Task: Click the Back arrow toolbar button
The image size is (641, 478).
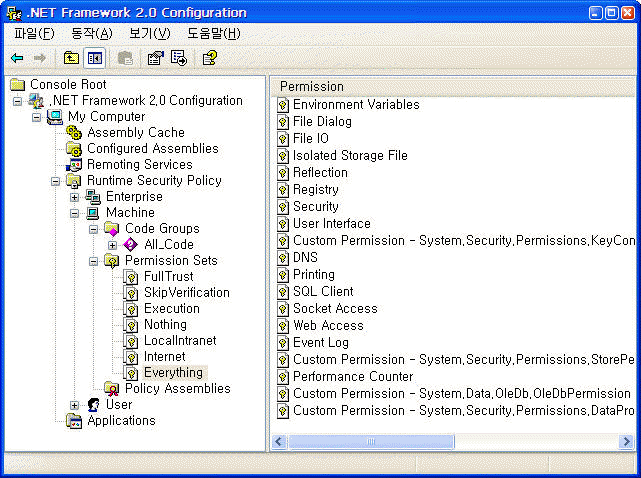Action: tap(17, 58)
